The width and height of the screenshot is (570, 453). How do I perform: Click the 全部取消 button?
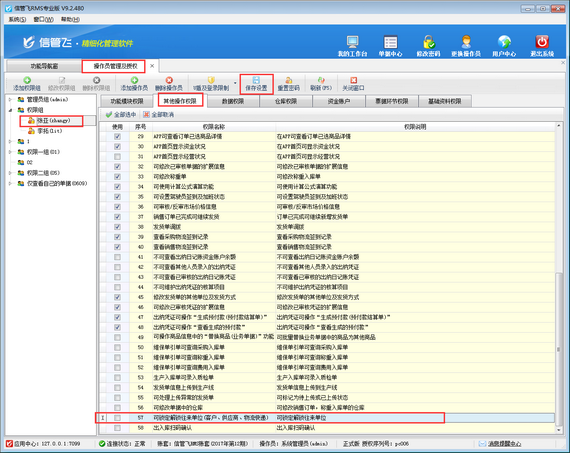tap(158, 115)
